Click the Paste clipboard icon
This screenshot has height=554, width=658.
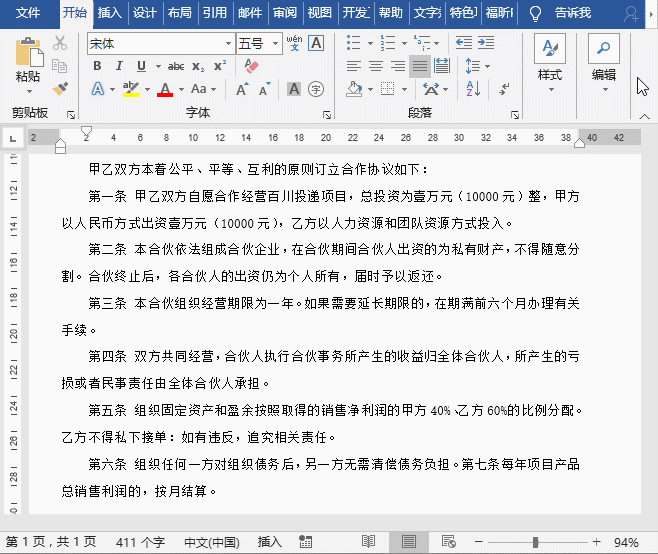29,52
